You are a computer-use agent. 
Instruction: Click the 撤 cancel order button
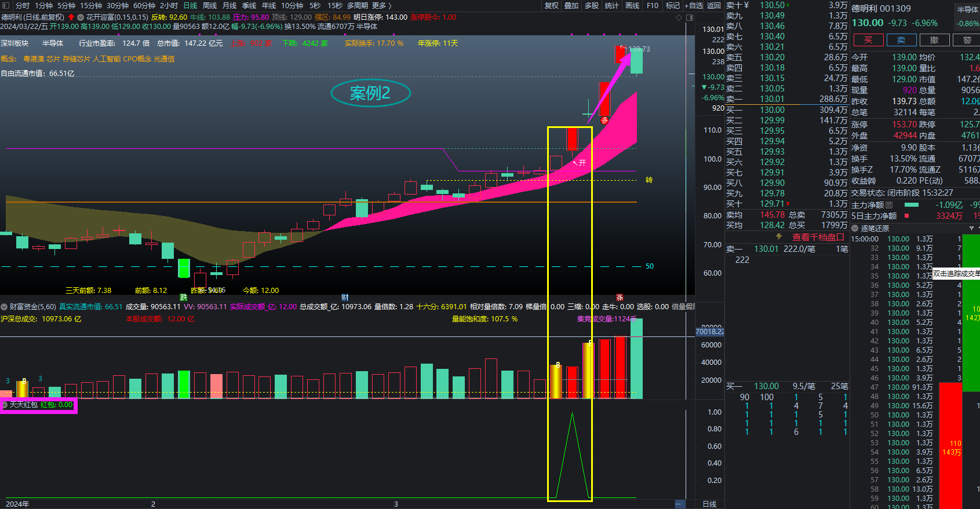(x=934, y=40)
